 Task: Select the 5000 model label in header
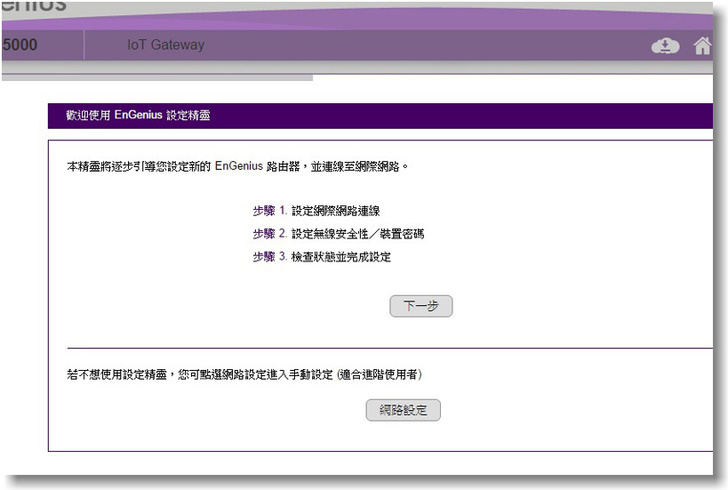point(20,45)
